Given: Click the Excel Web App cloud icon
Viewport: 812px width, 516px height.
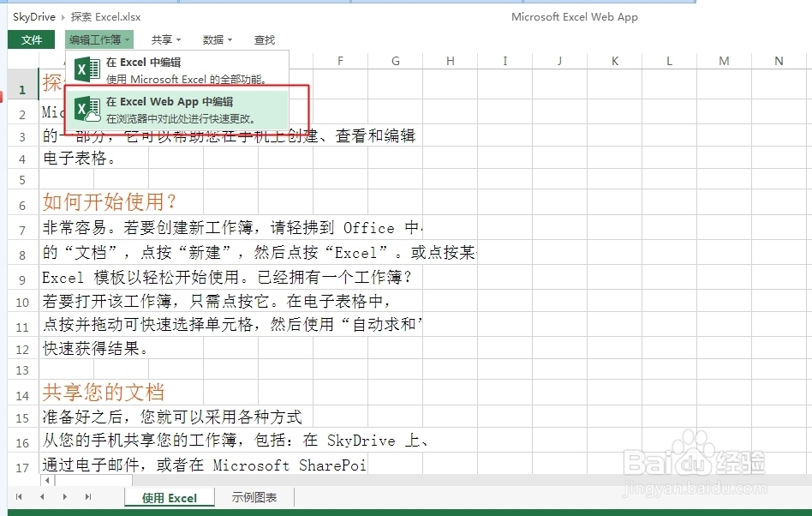Looking at the screenshot, I should coord(87,110).
